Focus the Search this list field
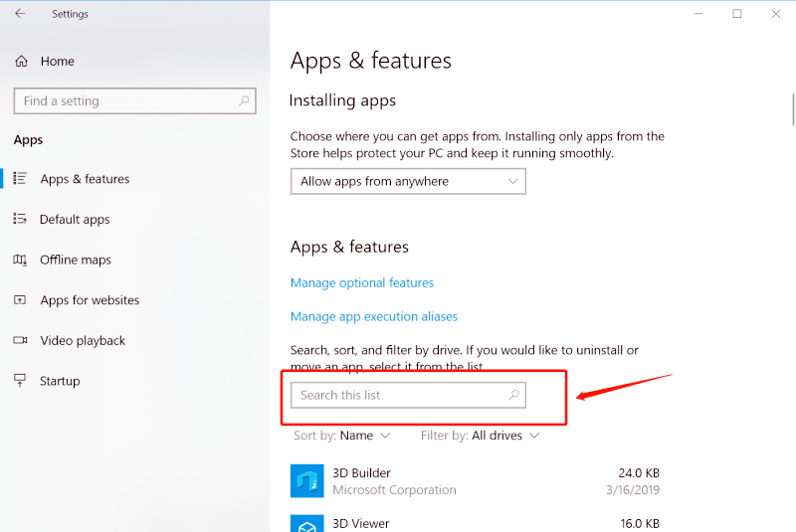 coord(398,395)
